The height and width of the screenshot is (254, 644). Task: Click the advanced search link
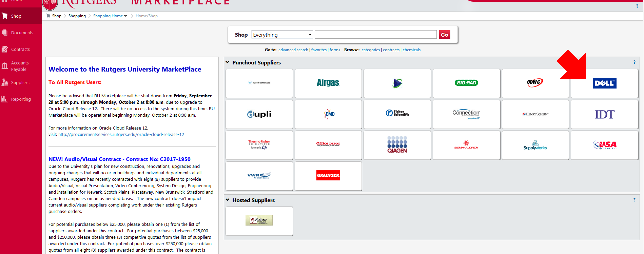click(293, 50)
